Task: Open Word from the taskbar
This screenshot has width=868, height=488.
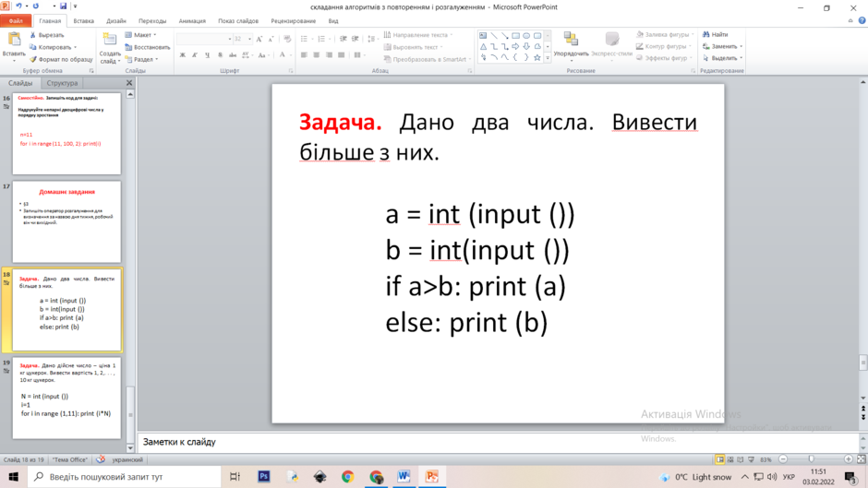Action: point(404,476)
